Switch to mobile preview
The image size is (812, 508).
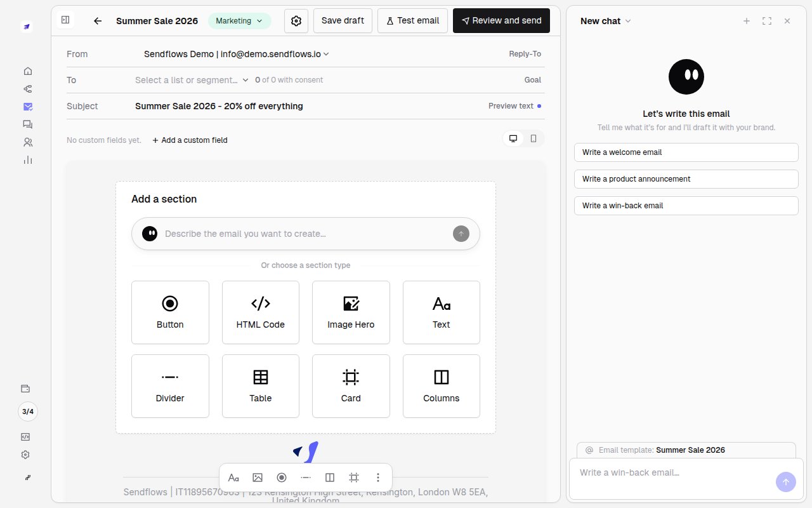534,138
